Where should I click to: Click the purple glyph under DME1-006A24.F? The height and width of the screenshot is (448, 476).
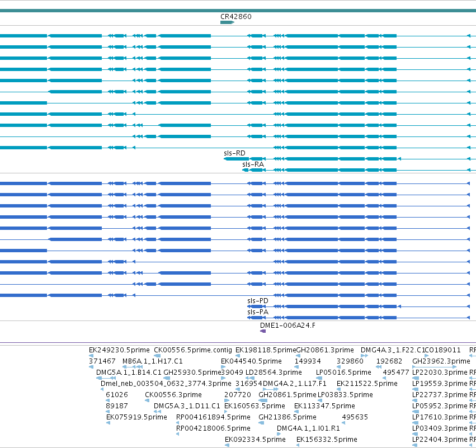point(263,331)
